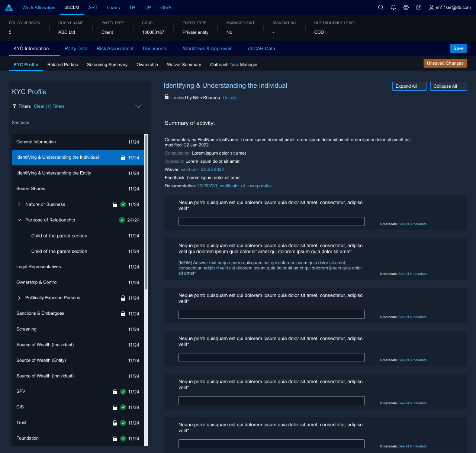Click the Expand All button
Screen dimensions: 476x453
click(x=409, y=86)
